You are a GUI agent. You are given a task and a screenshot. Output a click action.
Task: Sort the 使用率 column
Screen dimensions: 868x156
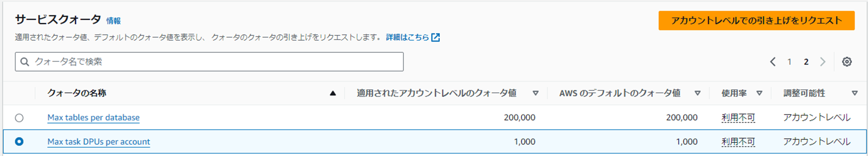tap(759, 93)
